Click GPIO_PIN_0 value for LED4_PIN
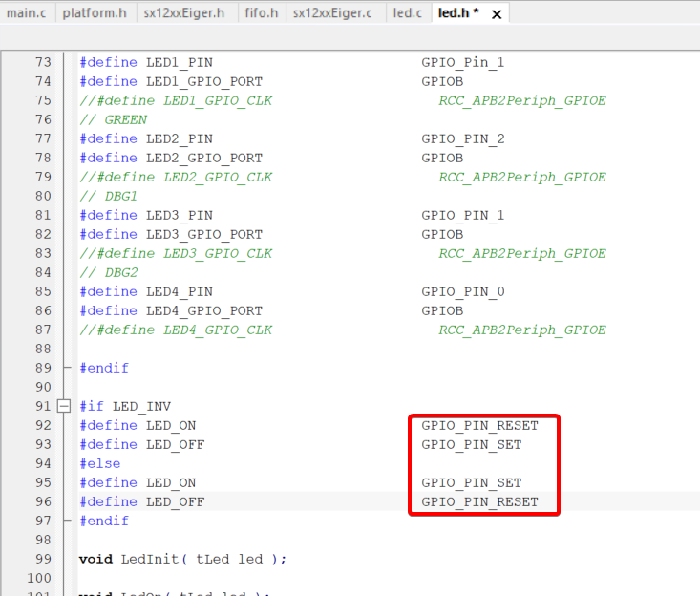700x596 pixels. (x=462, y=291)
